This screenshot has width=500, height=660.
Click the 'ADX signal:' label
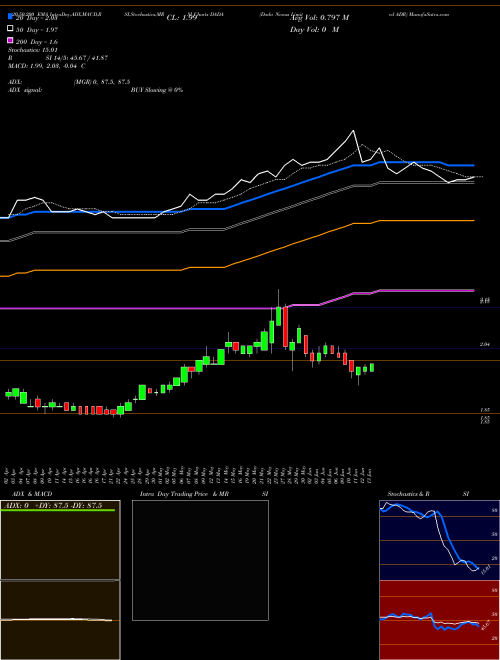(25, 90)
